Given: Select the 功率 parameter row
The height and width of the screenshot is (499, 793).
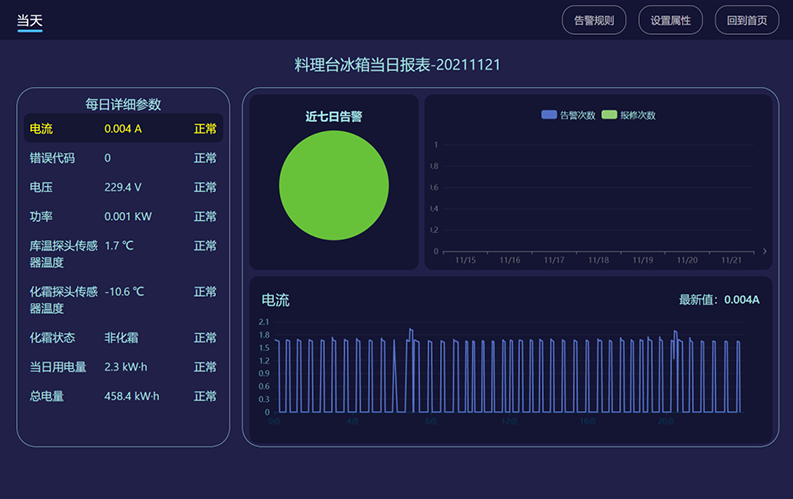Looking at the screenshot, I should (123, 216).
